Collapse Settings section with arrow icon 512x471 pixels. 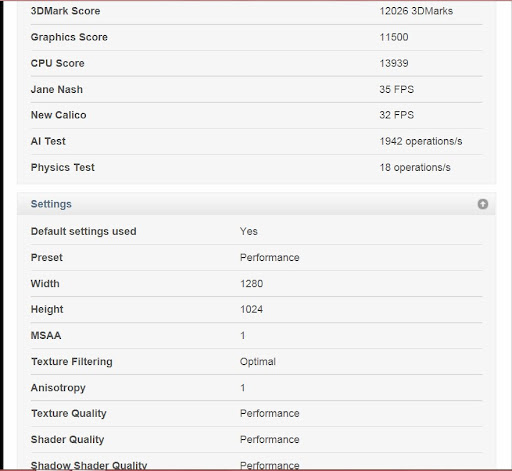483,204
